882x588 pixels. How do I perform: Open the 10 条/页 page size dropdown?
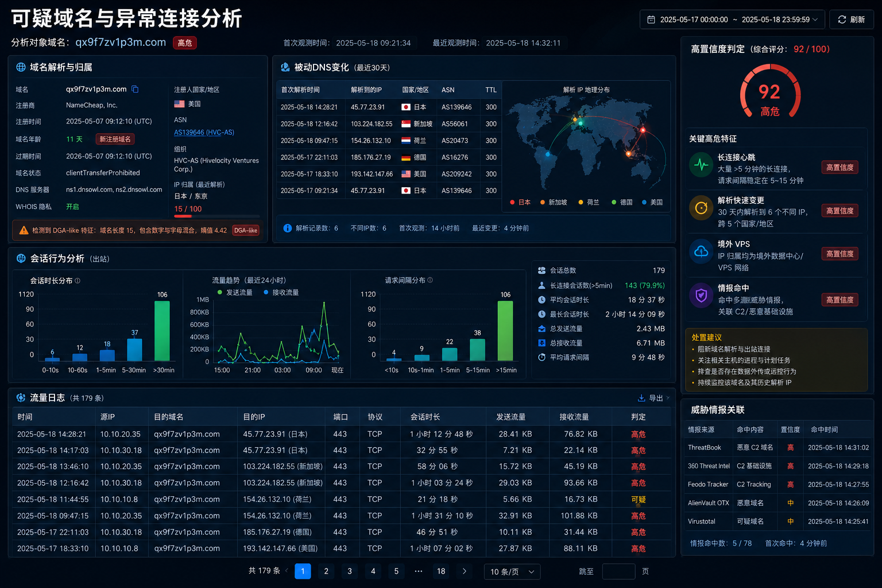(512, 572)
